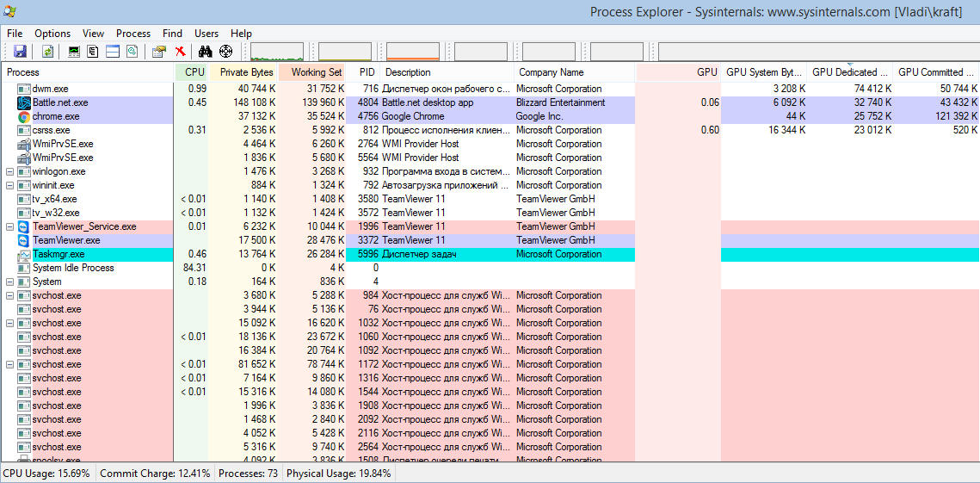Click the View DLLs/Handles toolbar icon
The height and width of the screenshot is (483, 980).
pos(132,52)
